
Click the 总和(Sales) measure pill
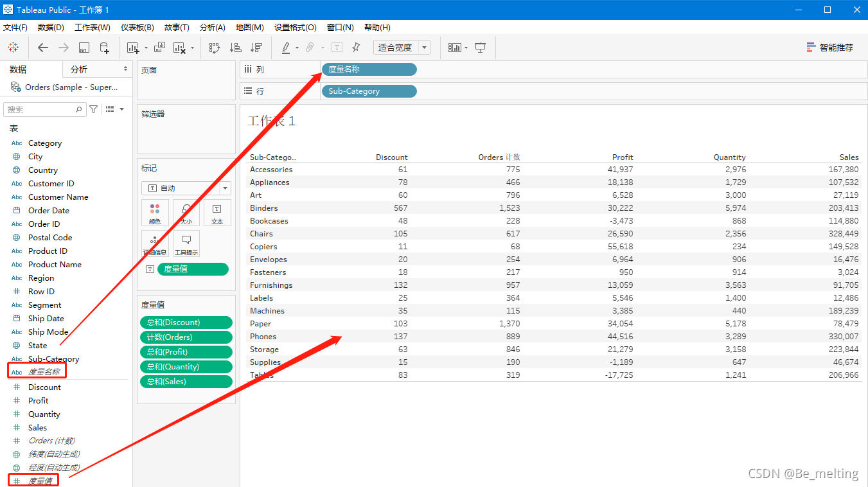186,382
